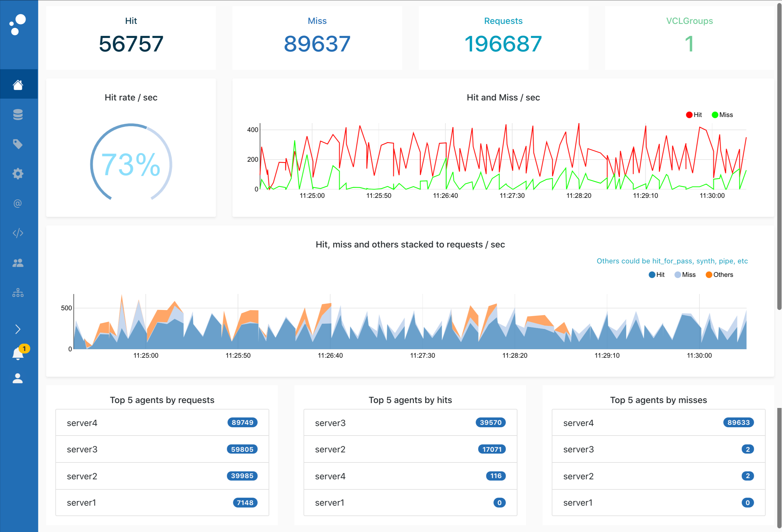The width and height of the screenshot is (782, 532).
Task: Open the database section from the sidebar
Action: pyautogui.click(x=18, y=115)
